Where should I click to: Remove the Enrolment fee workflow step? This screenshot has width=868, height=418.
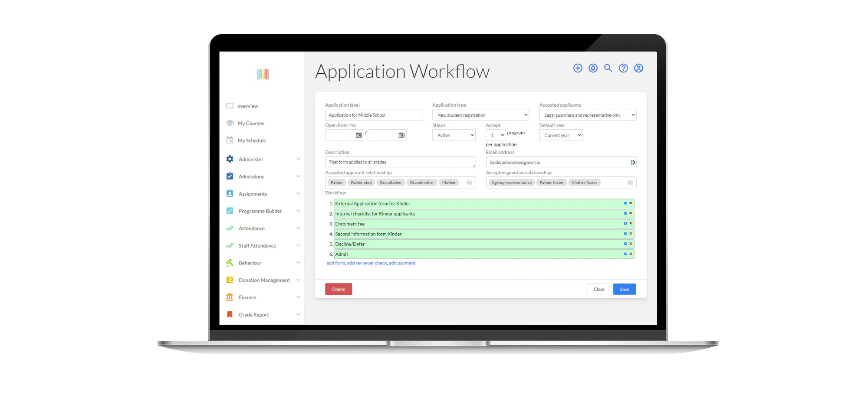(x=631, y=224)
